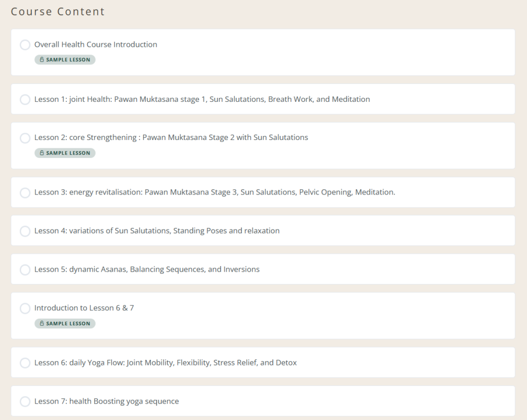Open Lesson 5 title about Balancing Sequences

click(147, 270)
